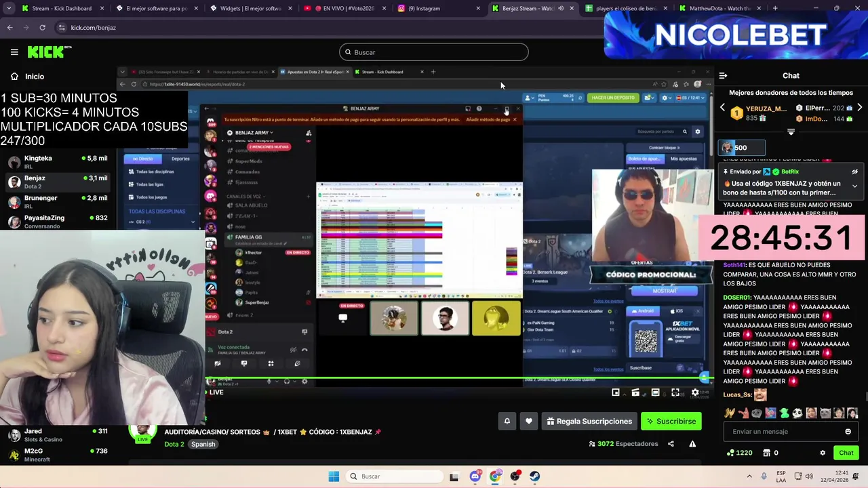Toggle theater mode on player

[x=655, y=392]
